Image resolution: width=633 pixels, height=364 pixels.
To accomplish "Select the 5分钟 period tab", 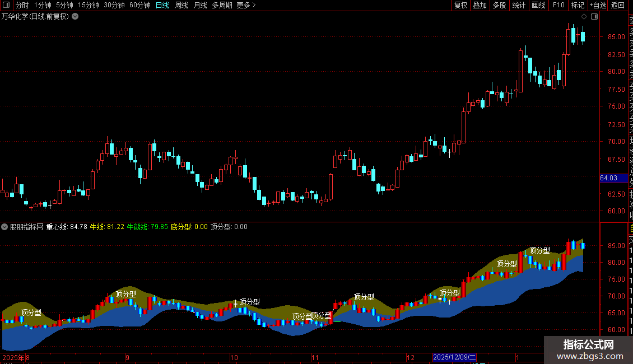I will pos(64,5).
